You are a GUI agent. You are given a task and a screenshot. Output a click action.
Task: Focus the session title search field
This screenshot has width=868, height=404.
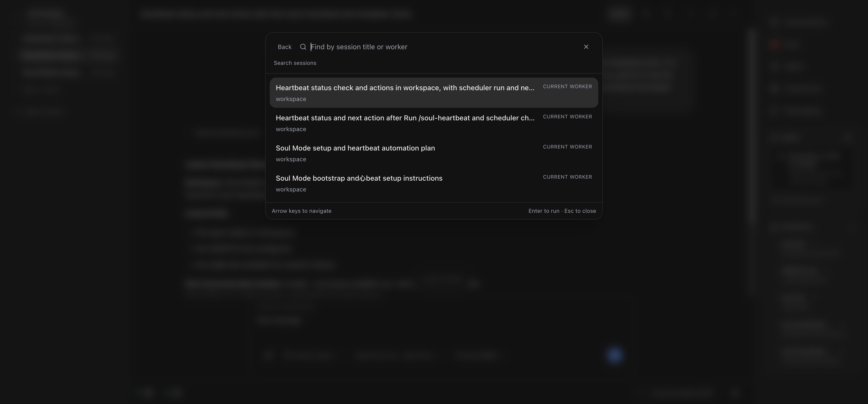point(438,47)
